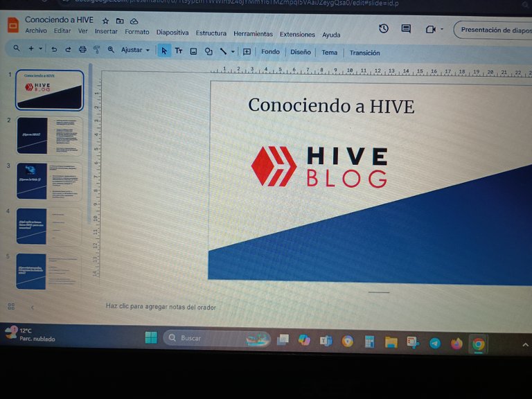Screen dimensions: 532x399
Task: Start a video call with camera icon
Action: tap(430, 30)
